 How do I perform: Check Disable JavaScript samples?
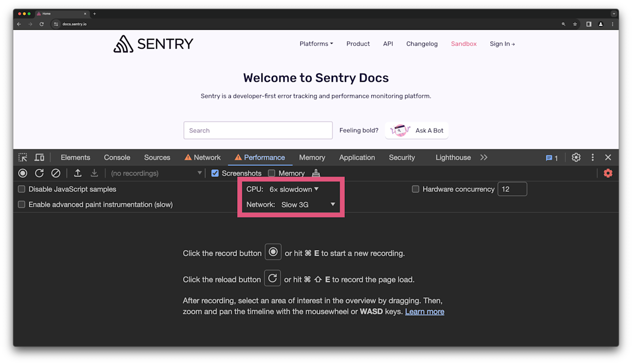coord(21,189)
